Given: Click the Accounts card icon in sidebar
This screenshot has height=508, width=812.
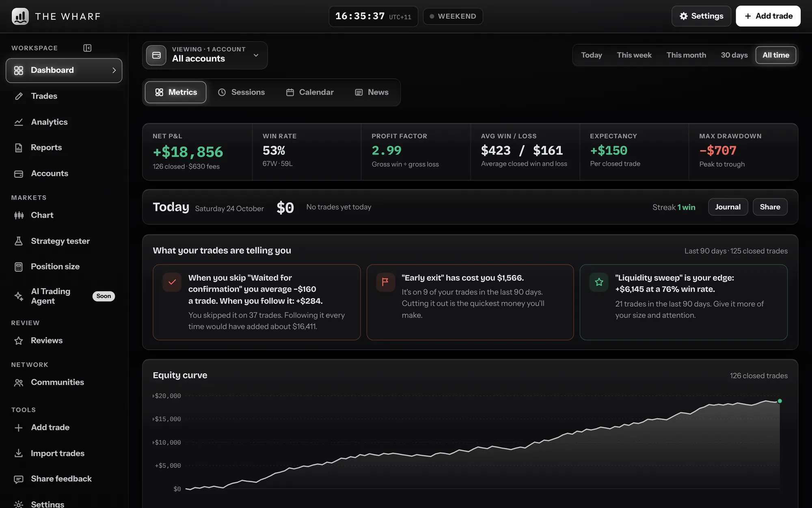Looking at the screenshot, I should [x=19, y=174].
